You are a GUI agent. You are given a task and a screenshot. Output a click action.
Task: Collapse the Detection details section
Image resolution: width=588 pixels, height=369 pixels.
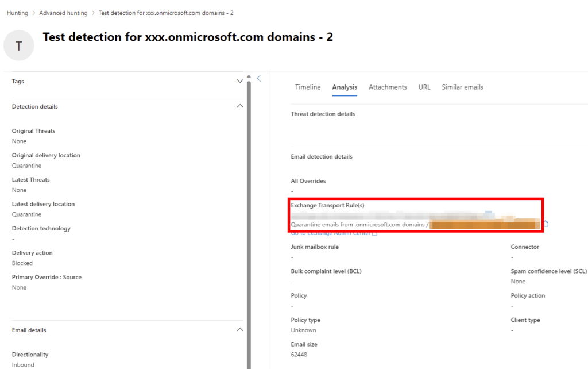click(x=240, y=106)
